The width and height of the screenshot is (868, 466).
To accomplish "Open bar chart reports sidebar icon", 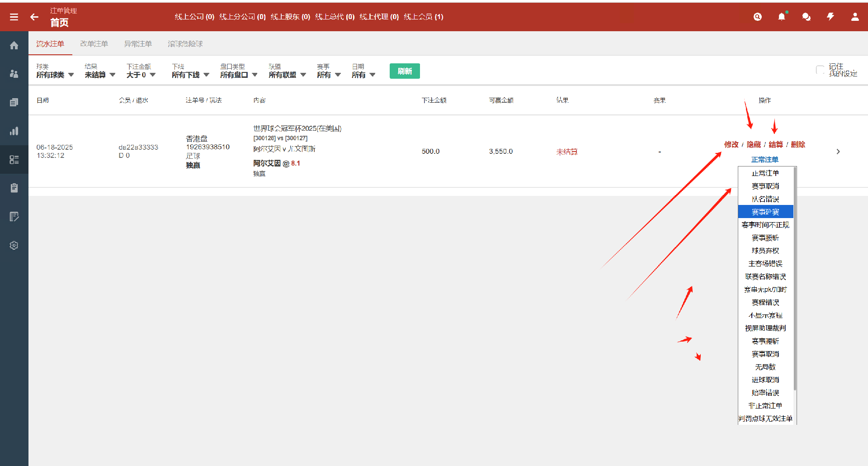I will click(14, 131).
